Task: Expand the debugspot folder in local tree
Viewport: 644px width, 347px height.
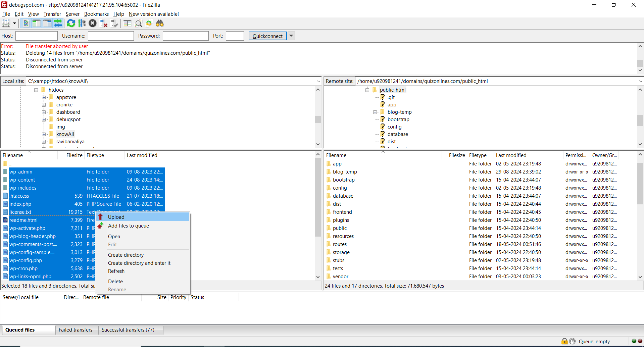Action: [44, 119]
